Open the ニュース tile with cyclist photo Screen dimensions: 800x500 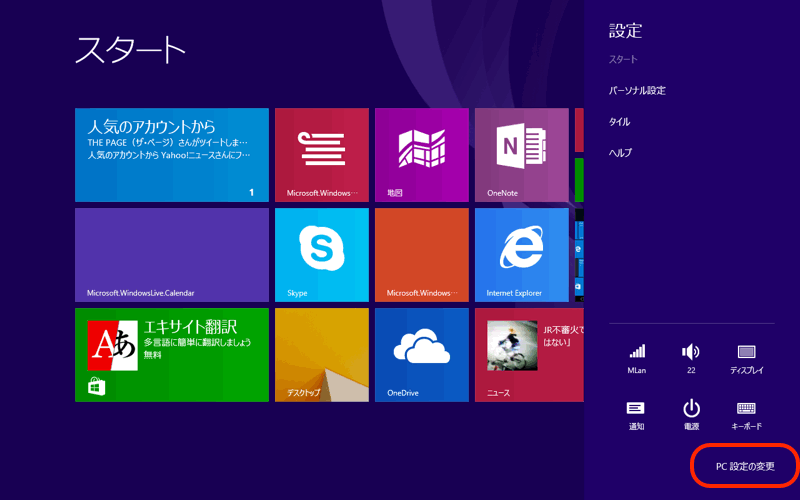tap(528, 354)
